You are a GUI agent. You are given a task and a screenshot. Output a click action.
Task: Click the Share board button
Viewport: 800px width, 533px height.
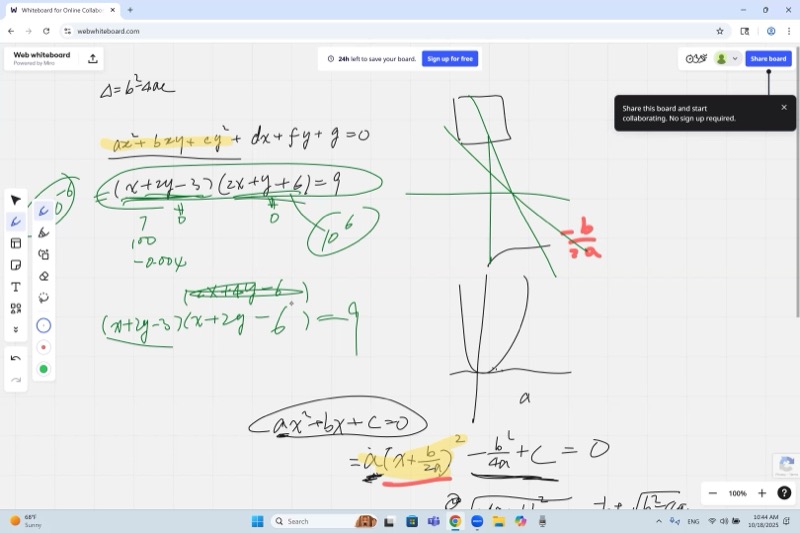coord(768,59)
